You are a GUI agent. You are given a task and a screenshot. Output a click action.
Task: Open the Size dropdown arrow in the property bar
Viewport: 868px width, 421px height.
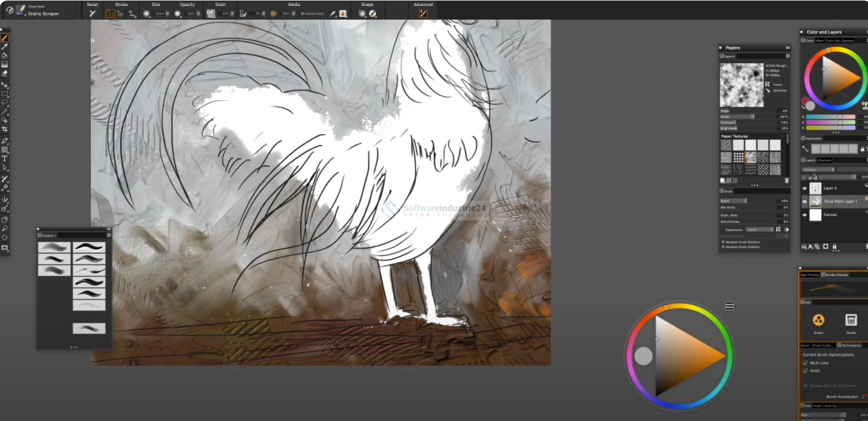(x=168, y=14)
